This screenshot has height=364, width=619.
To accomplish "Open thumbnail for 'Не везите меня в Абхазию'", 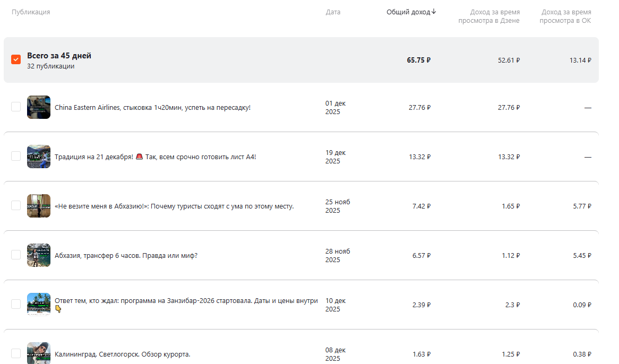I will point(39,206).
